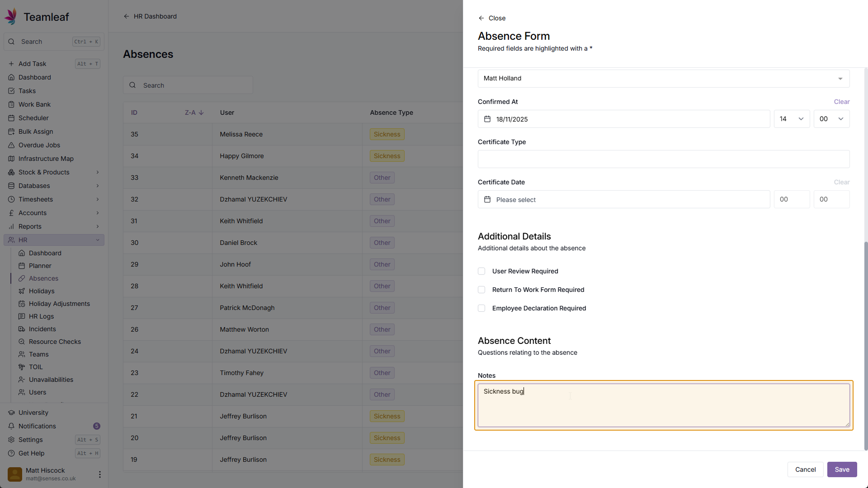
Task: Enable the User Review Required checkbox
Action: point(481,271)
